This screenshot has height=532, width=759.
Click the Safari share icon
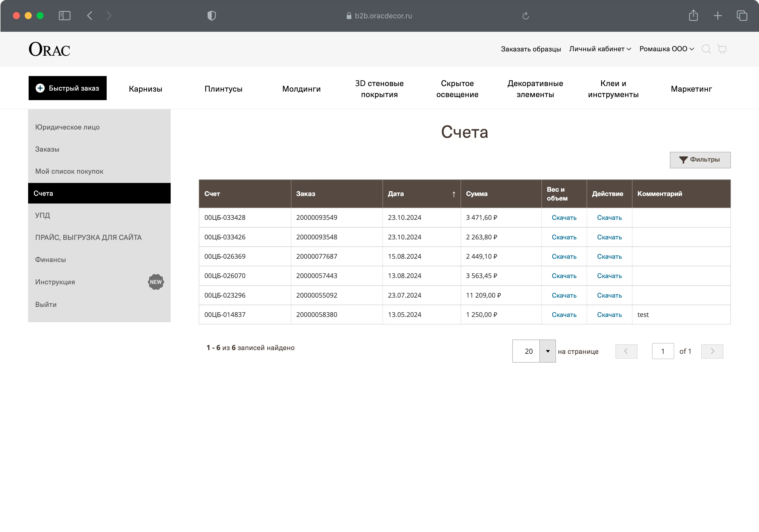pyautogui.click(x=693, y=16)
